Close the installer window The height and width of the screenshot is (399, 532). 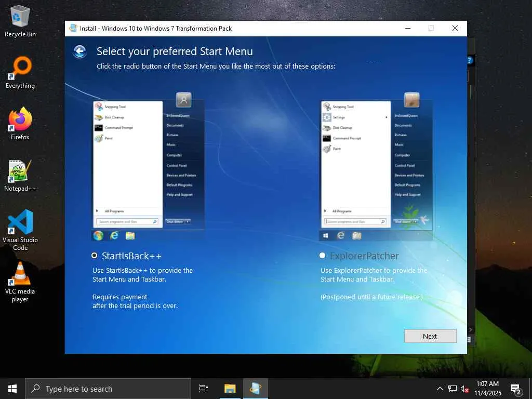[x=455, y=28]
